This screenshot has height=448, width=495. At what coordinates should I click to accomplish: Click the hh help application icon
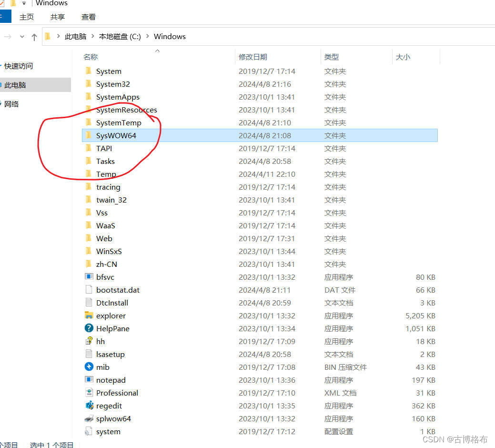coord(89,341)
